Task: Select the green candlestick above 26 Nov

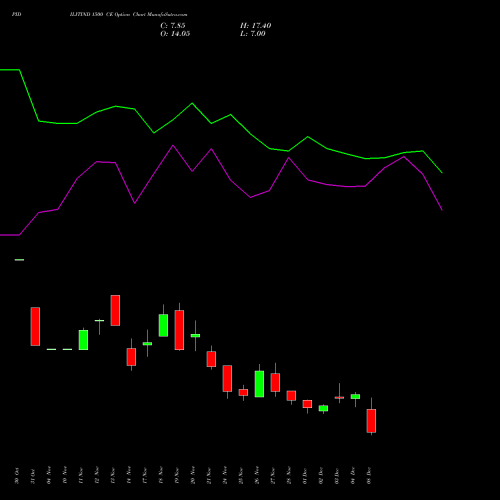Action: [259, 384]
